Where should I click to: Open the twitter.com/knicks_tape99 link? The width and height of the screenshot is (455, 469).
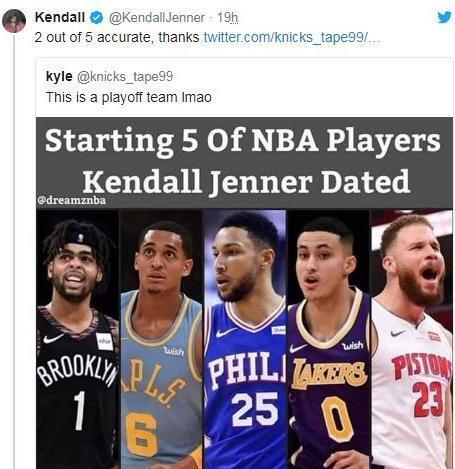click(x=292, y=37)
